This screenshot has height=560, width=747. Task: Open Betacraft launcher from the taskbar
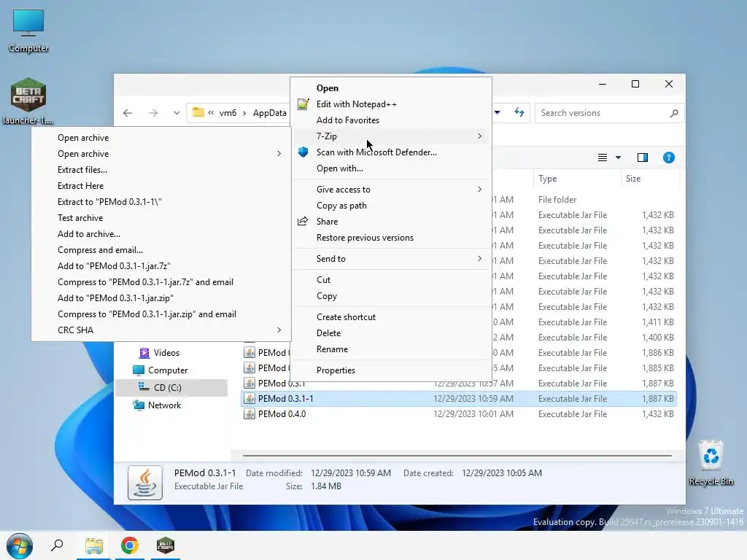[x=166, y=545]
